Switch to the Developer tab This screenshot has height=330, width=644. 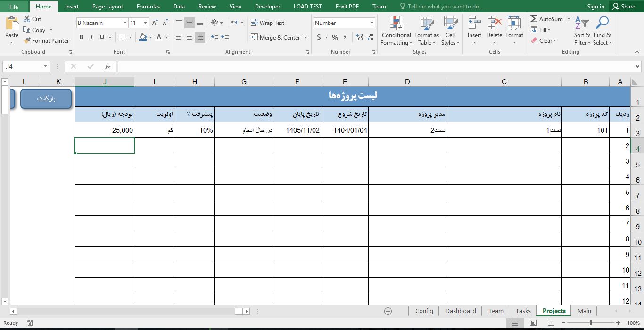tap(267, 7)
